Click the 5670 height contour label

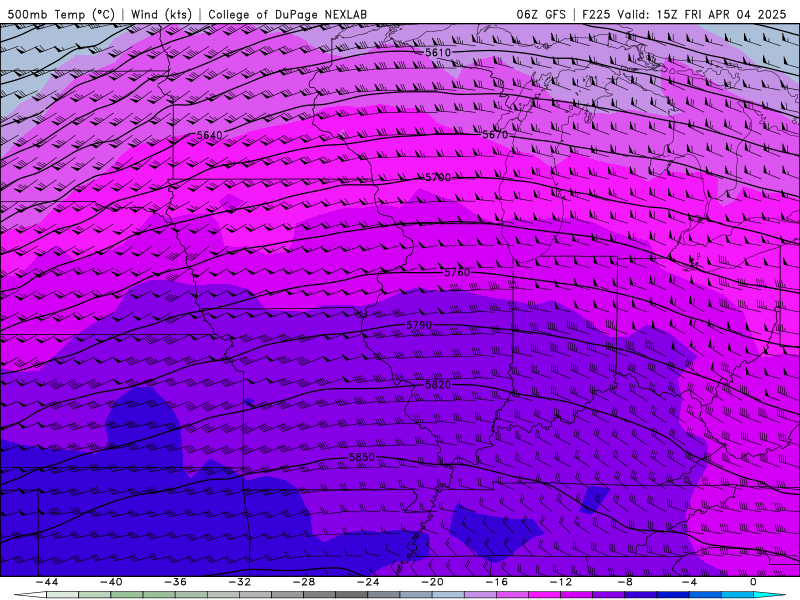495,135
